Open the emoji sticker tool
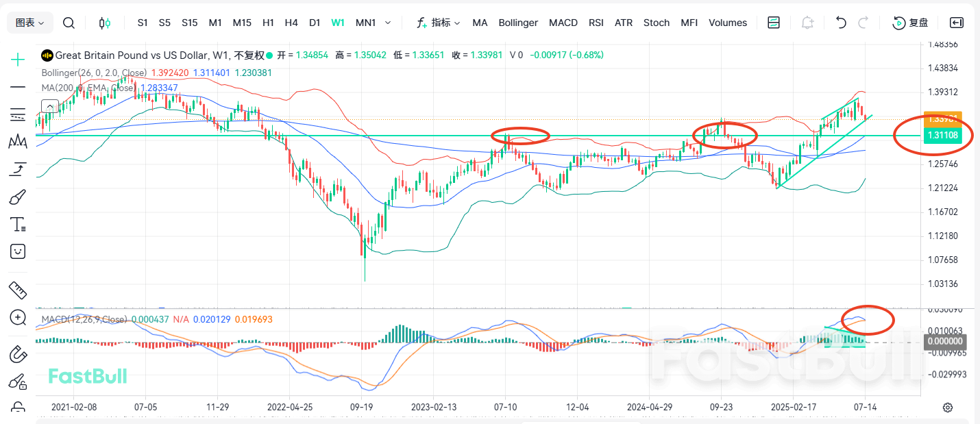 pos(18,251)
